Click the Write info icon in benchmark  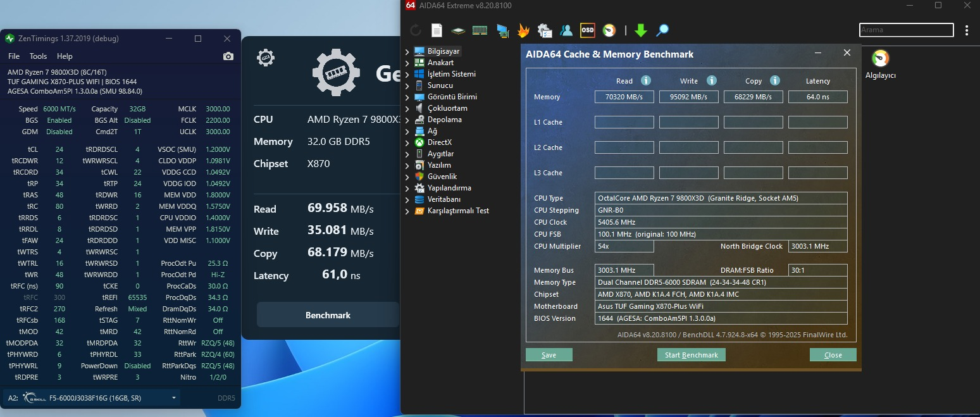coord(712,80)
